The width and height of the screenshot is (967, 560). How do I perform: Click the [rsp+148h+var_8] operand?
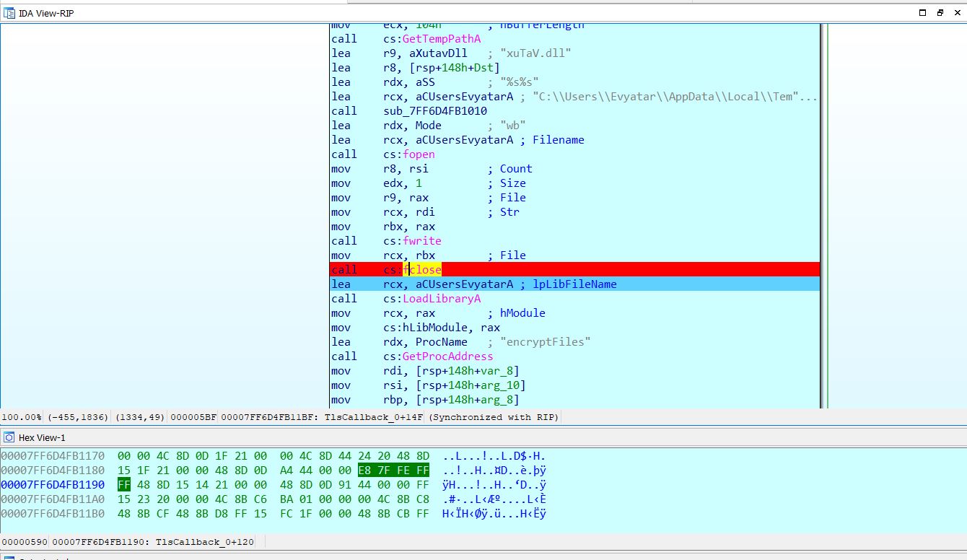[467, 371]
